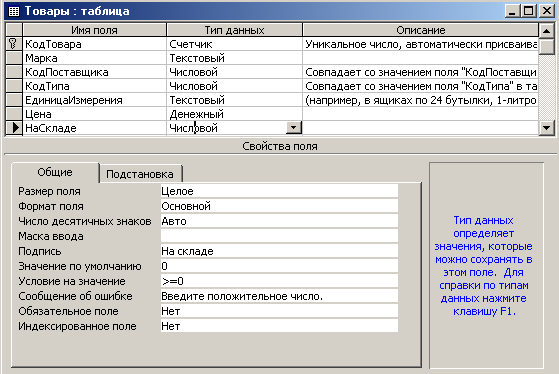
Task: Click the field list scrollbar thumb
Action: pos(547,46)
